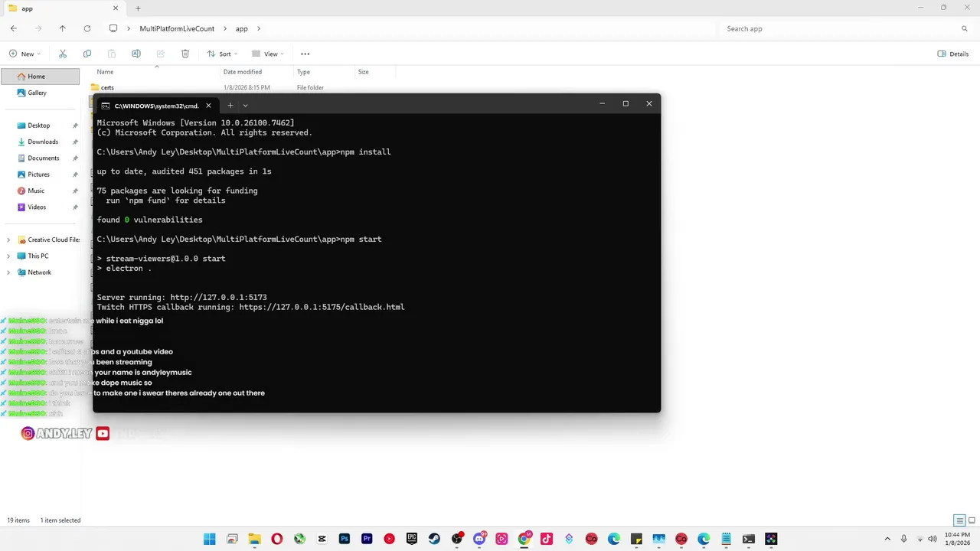Select the app tab in File Explorer

coord(65,8)
